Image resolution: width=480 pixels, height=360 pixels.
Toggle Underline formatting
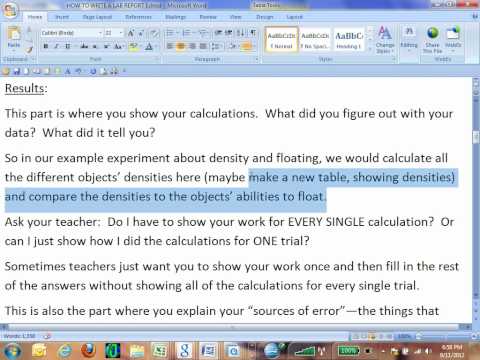pos(68,46)
